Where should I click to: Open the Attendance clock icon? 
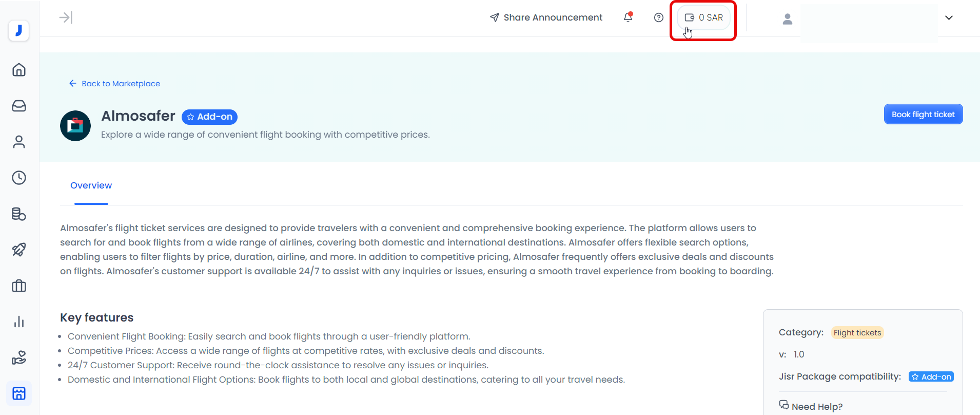point(19,178)
